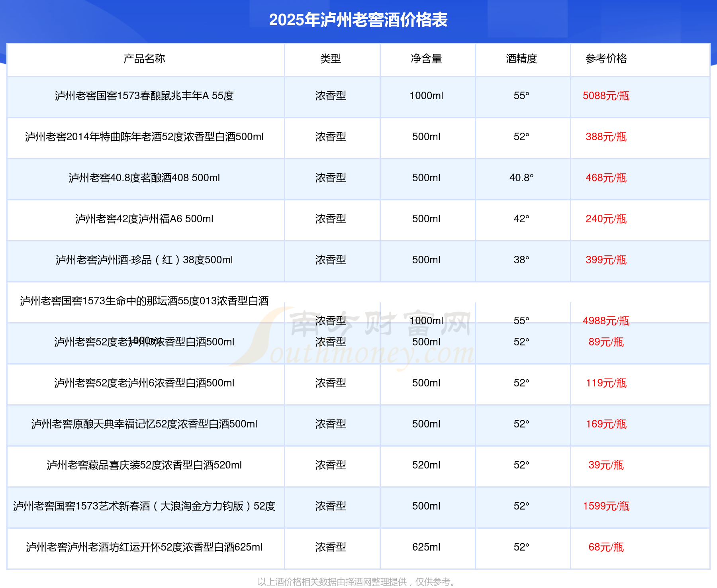The width and height of the screenshot is (717, 588).
Task: Select 泸州老窖40.8度茗酿酒408 500ml product name
Action: [144, 178]
